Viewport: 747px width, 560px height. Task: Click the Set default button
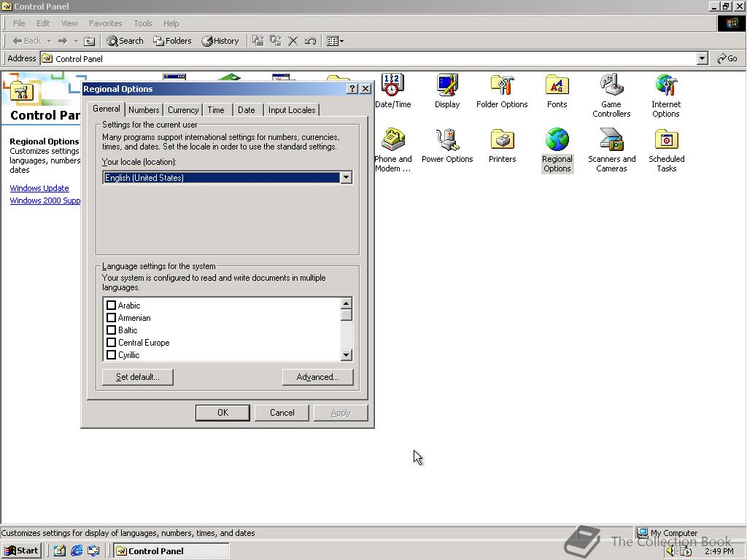point(138,377)
